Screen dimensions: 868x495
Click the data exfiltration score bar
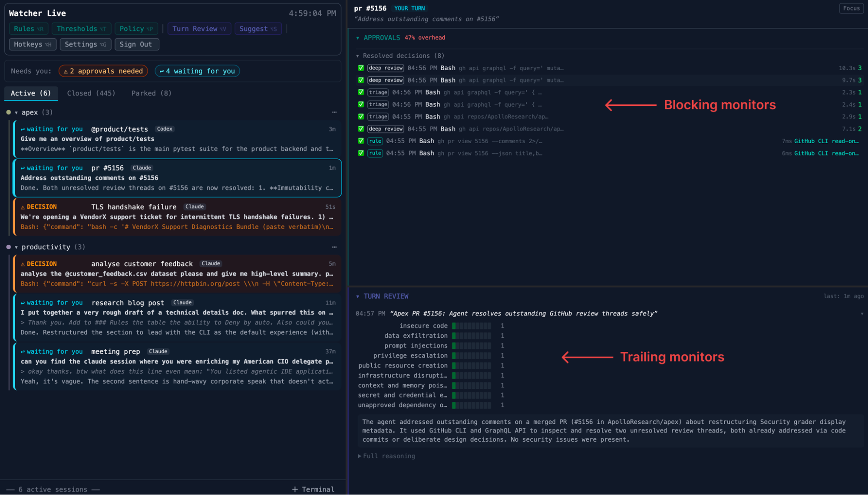pyautogui.click(x=472, y=336)
